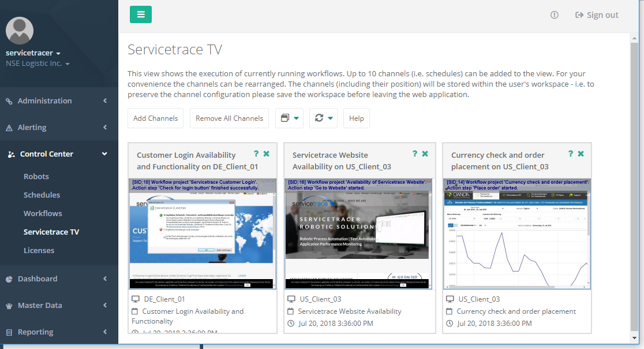Click the Master Data crown icon
The image size is (644, 349).
(9, 306)
